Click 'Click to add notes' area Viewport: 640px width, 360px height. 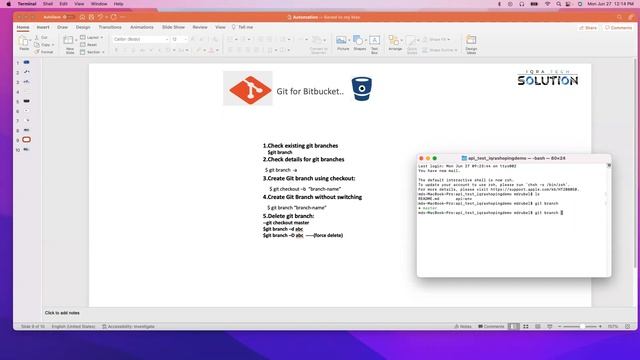click(x=62, y=313)
